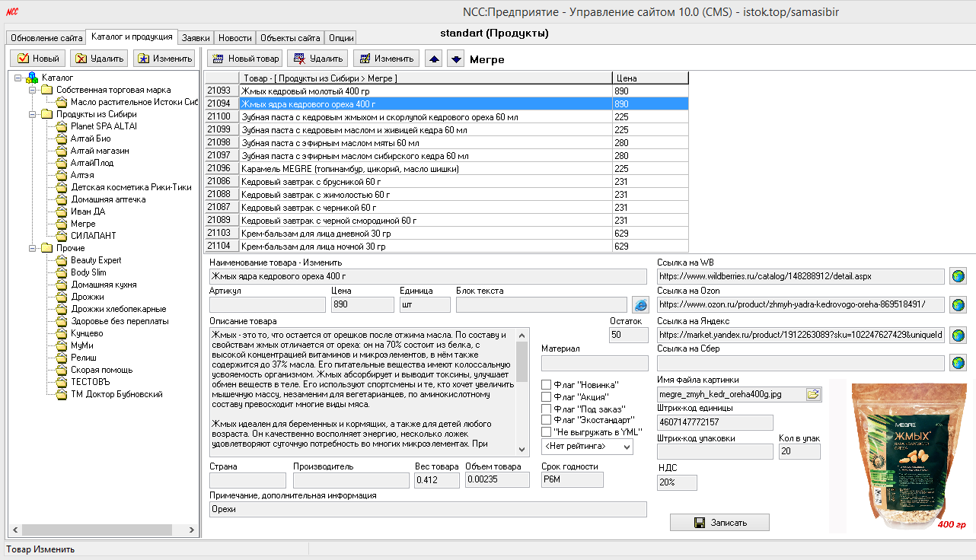
Task: Collapse the Продукты из Сибири tree node
Action: pos(33,114)
